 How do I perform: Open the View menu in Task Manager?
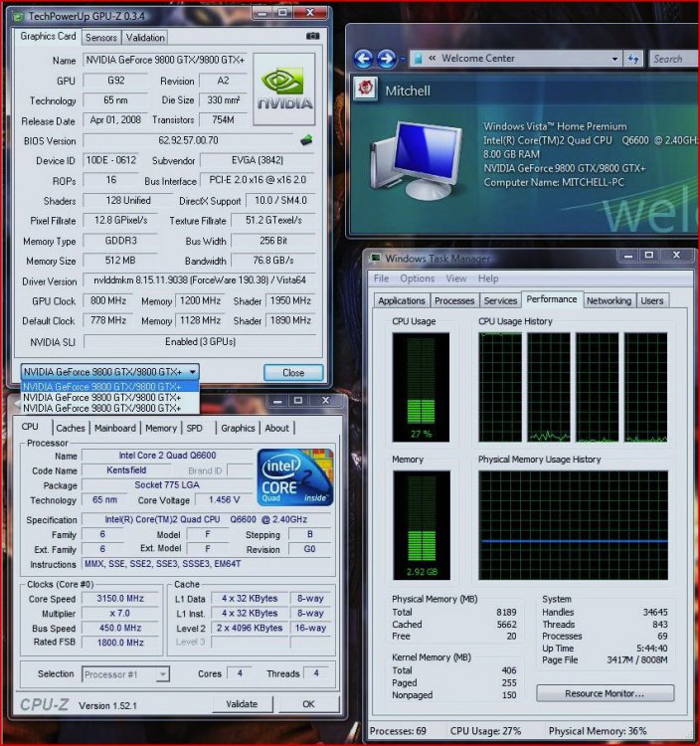[x=455, y=279]
